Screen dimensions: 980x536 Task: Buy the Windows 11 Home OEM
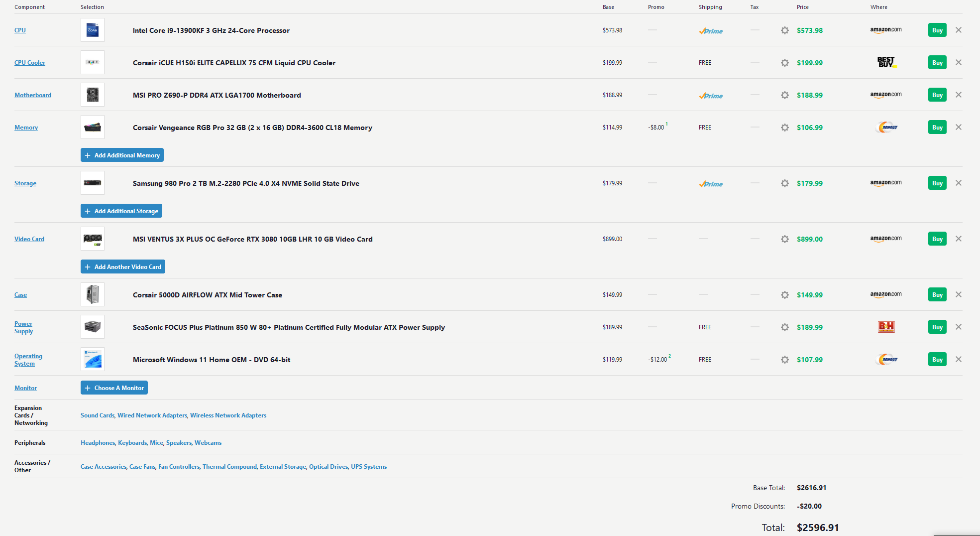(x=937, y=359)
